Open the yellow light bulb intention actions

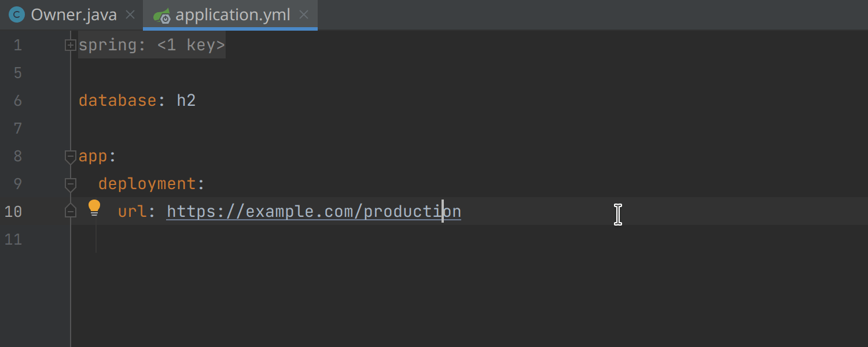[94, 208]
